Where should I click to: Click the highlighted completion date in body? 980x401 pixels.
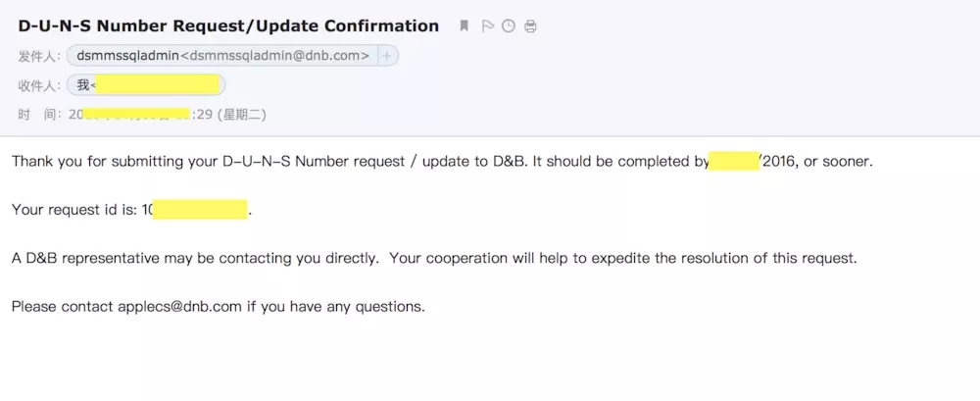(734, 162)
